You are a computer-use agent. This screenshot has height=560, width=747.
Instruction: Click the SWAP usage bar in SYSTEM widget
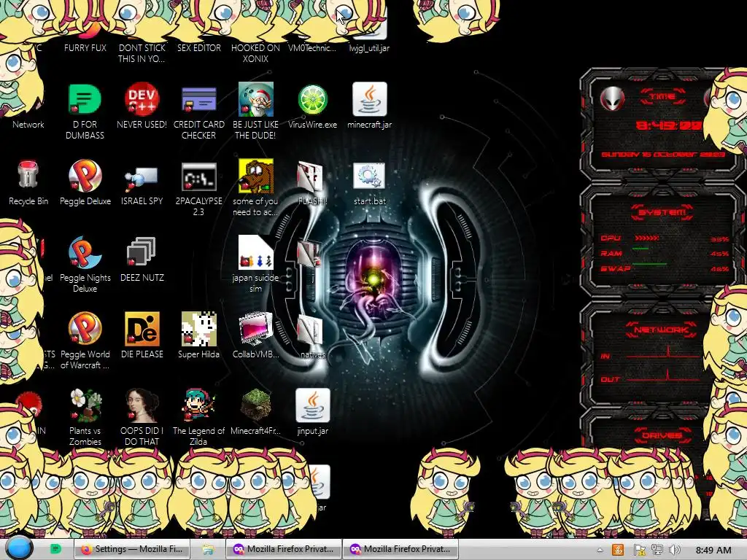tap(650, 264)
